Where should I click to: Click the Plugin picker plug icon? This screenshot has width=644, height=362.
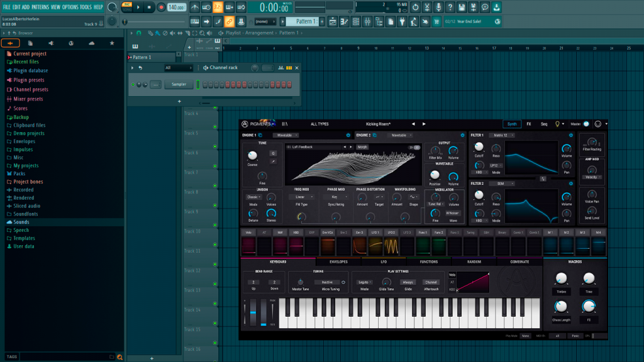[x=402, y=22]
